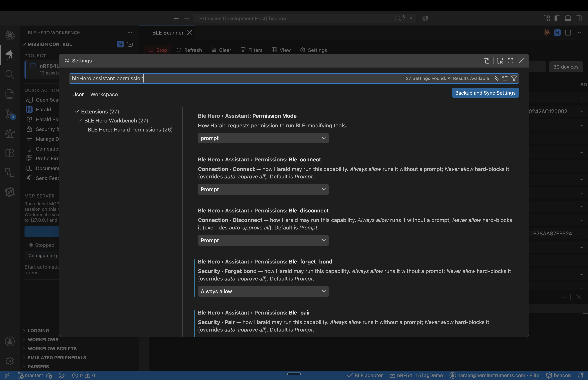Collapse the Mission Control section

click(24, 44)
